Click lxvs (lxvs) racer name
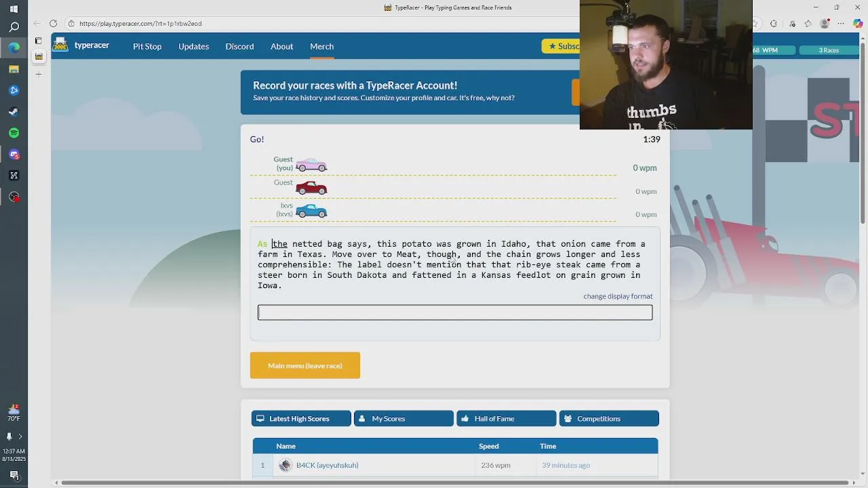868x488 pixels. [x=284, y=210]
